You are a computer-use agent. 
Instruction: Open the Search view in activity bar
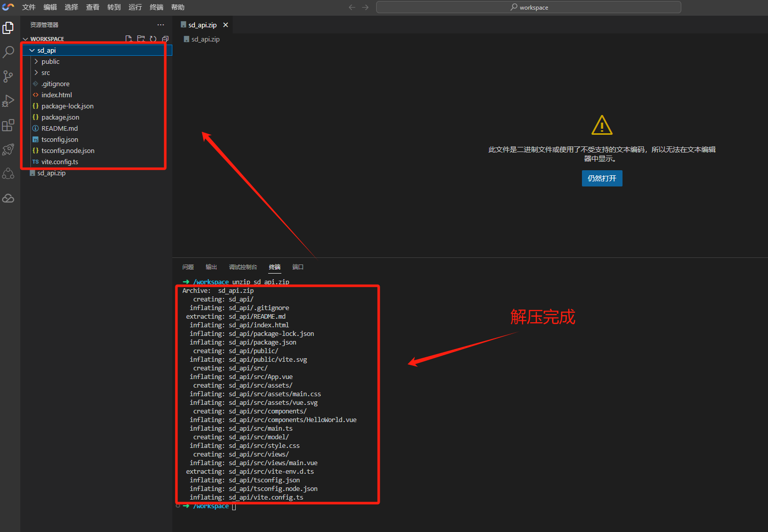(8, 52)
